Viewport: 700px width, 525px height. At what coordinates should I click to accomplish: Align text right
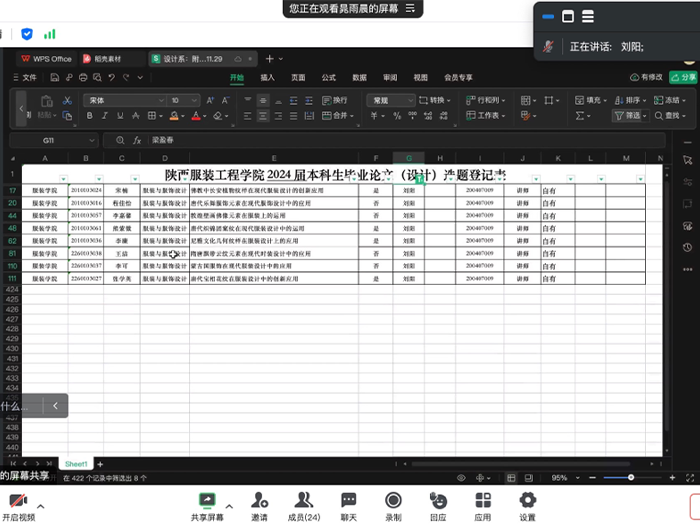pyautogui.click(x=278, y=116)
